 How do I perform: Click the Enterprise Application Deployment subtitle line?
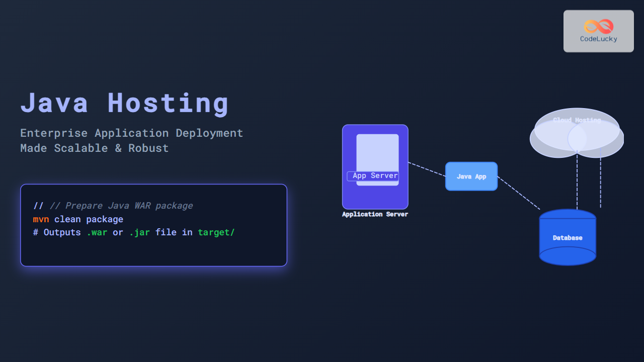click(x=131, y=133)
